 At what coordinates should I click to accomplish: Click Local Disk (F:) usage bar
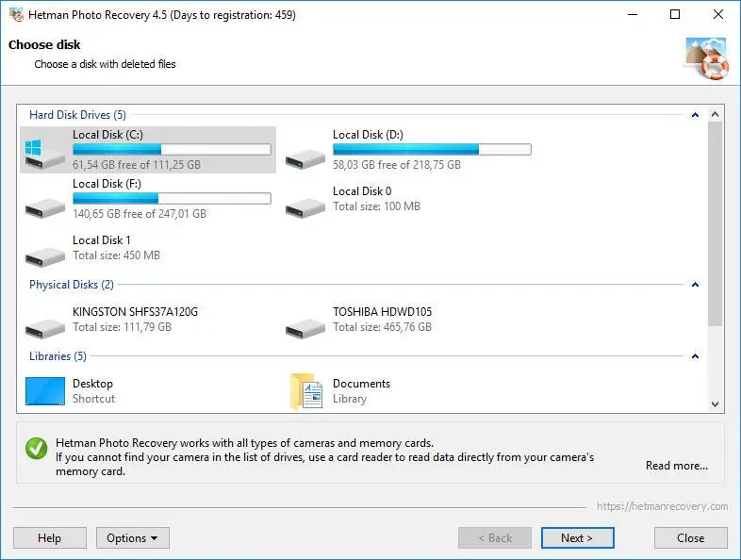172,199
